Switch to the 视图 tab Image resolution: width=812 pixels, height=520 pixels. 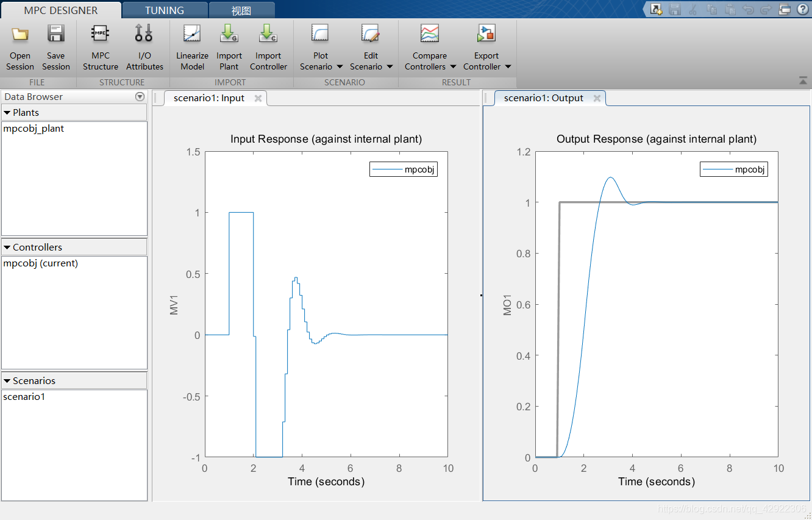point(241,10)
